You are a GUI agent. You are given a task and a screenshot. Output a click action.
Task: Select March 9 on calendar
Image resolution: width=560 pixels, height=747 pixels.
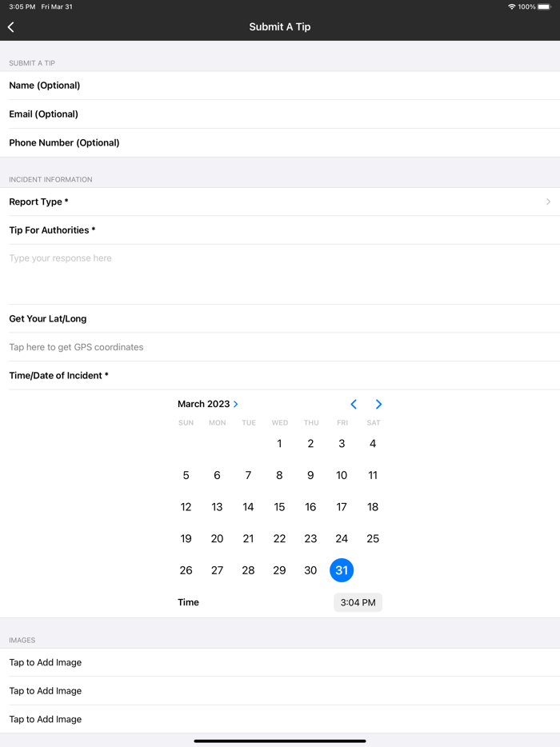tap(310, 475)
